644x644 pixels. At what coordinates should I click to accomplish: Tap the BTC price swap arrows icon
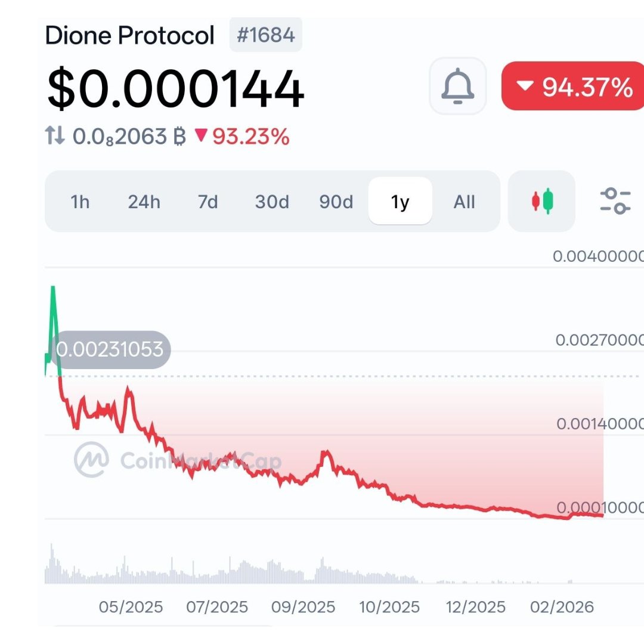pyautogui.click(x=55, y=137)
